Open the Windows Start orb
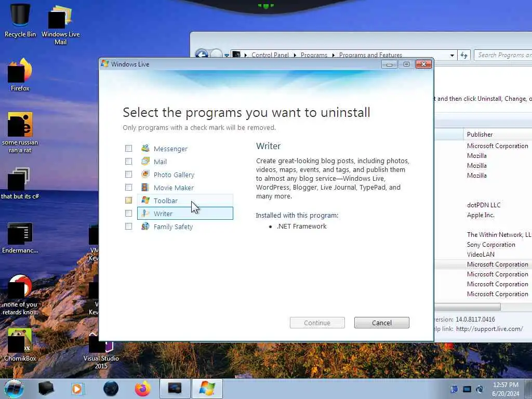The width and height of the screenshot is (532, 399). 14,389
